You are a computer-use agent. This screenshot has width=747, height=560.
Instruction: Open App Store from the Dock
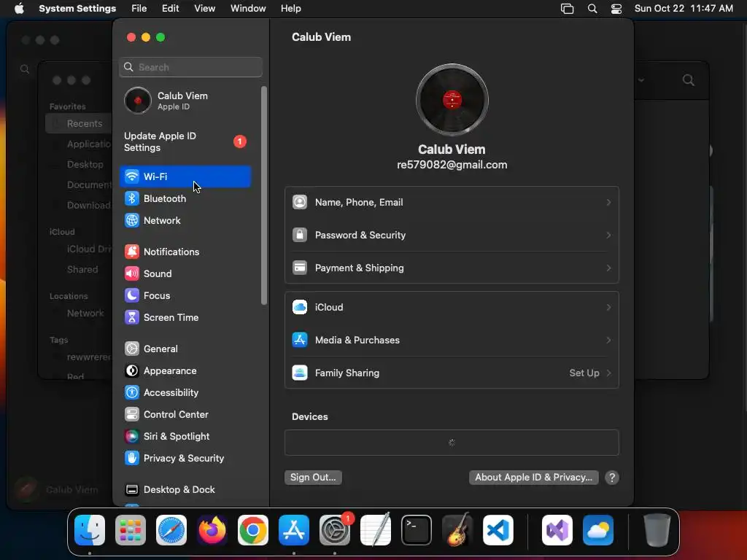pyautogui.click(x=294, y=529)
